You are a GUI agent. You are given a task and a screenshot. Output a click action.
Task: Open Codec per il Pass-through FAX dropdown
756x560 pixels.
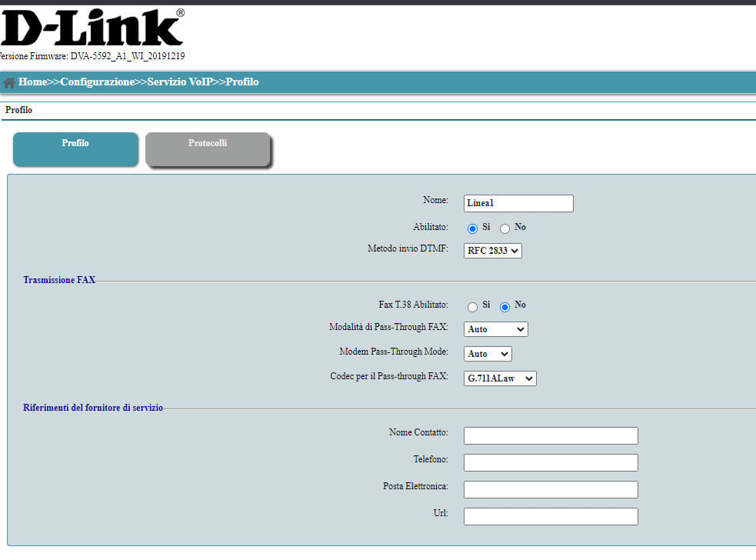pos(500,378)
